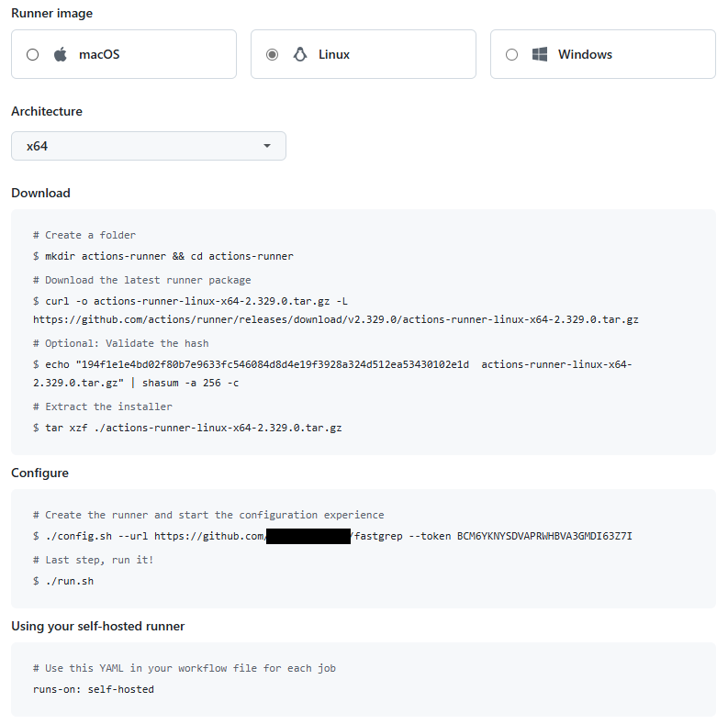Open the Architecture x64 dropdown

148,146
